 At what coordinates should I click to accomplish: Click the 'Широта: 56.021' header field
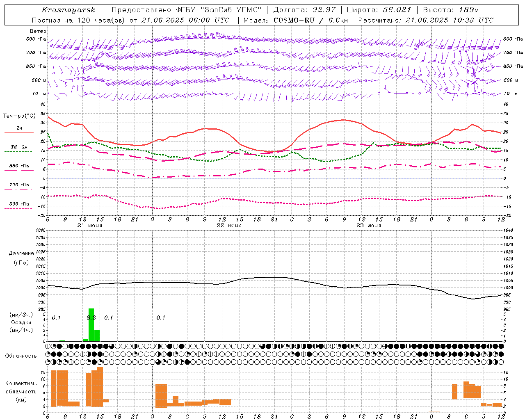(379, 10)
